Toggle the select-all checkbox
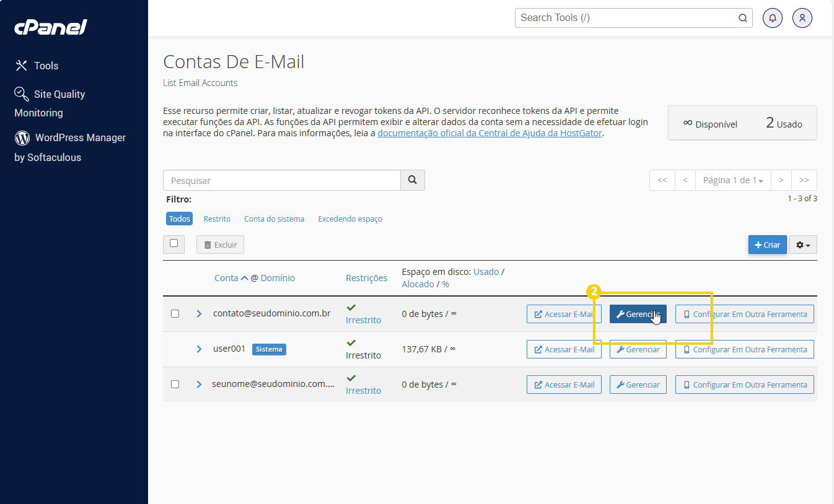 173,243
